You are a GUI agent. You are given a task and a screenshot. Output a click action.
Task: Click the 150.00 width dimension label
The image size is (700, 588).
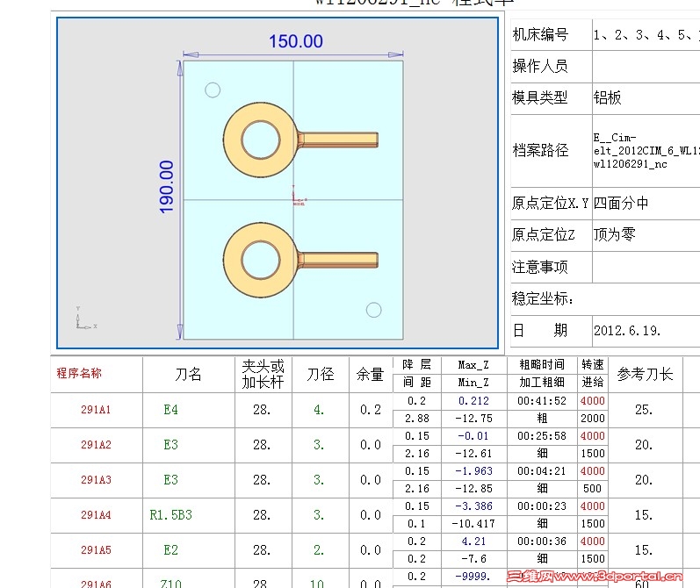pos(295,41)
